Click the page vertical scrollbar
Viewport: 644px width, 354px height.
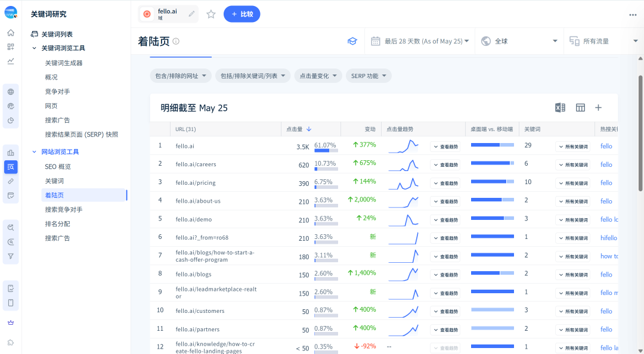[x=640, y=133]
